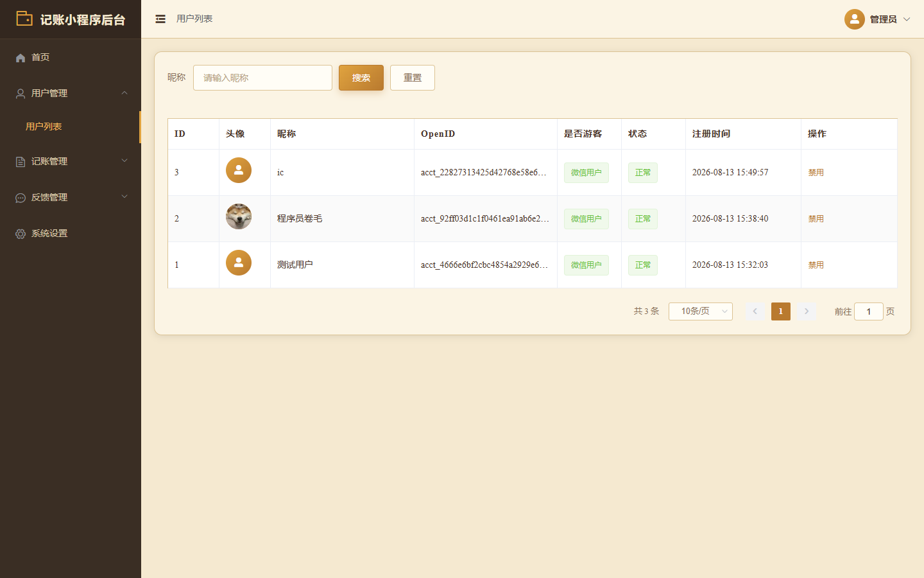Expand the 记账管理 menu chevron
Screen dimensions: 924x578
[x=124, y=161]
